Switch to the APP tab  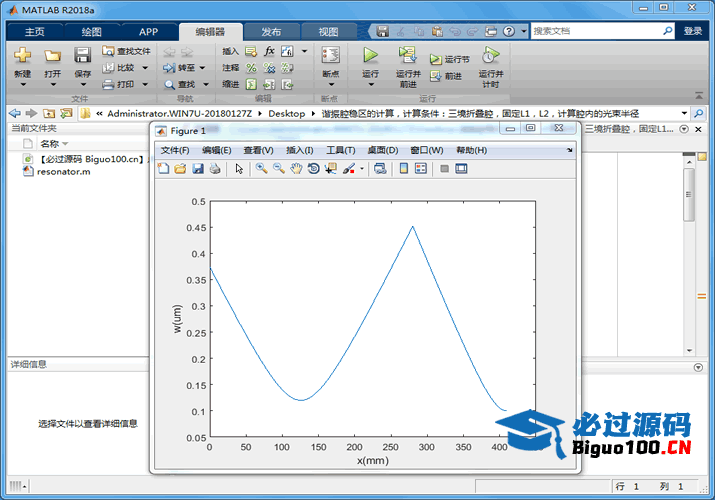(149, 31)
